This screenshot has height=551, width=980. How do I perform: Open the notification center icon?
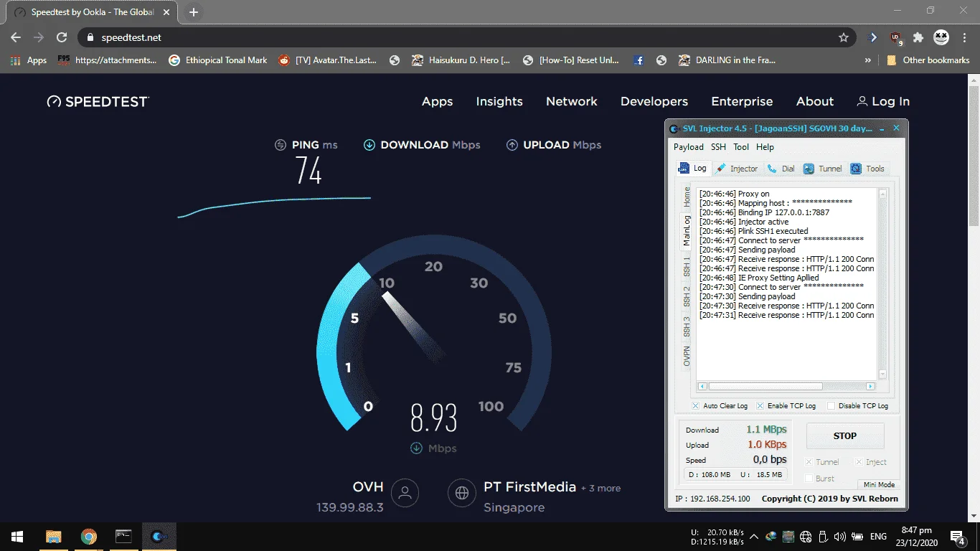(958, 537)
